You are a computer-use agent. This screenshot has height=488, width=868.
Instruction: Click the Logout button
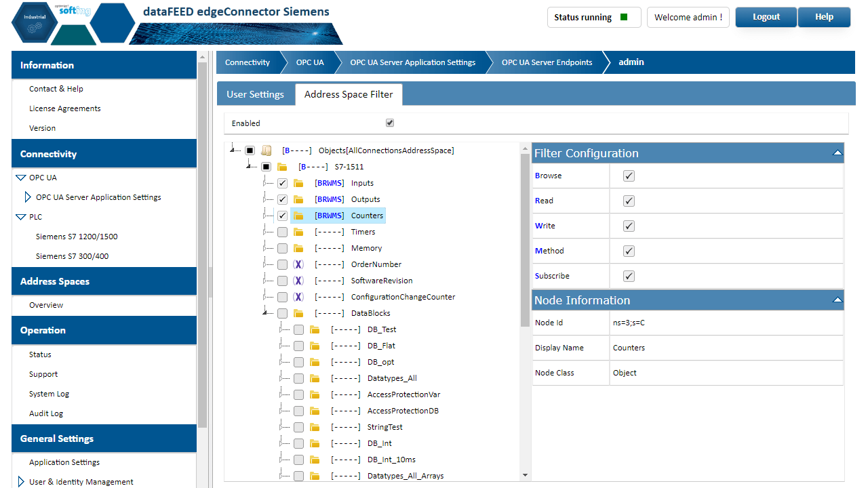pyautogui.click(x=766, y=17)
